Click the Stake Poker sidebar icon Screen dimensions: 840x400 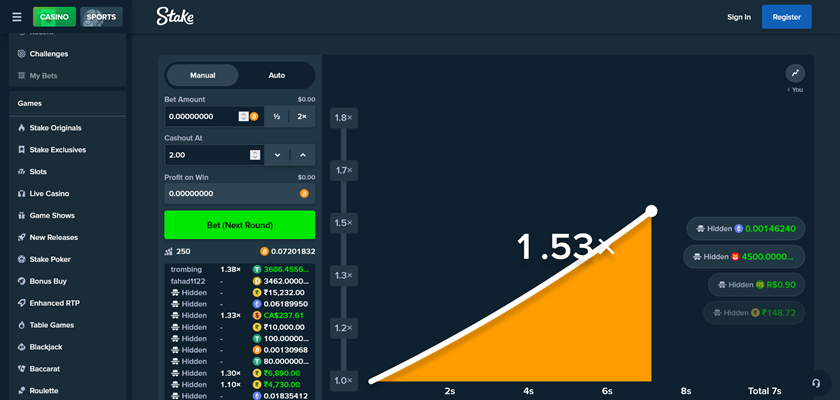[x=21, y=259]
